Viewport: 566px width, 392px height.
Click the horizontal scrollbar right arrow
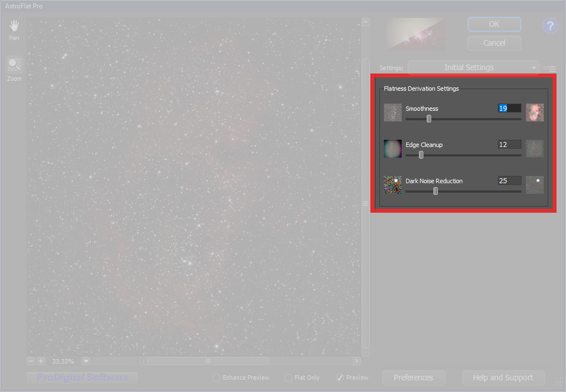click(357, 361)
